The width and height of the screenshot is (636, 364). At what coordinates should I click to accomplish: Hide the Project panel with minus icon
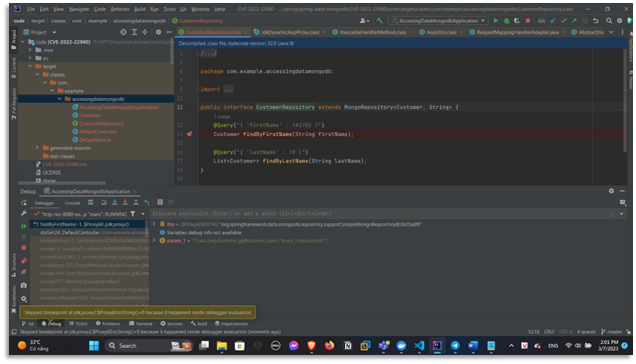point(169,32)
